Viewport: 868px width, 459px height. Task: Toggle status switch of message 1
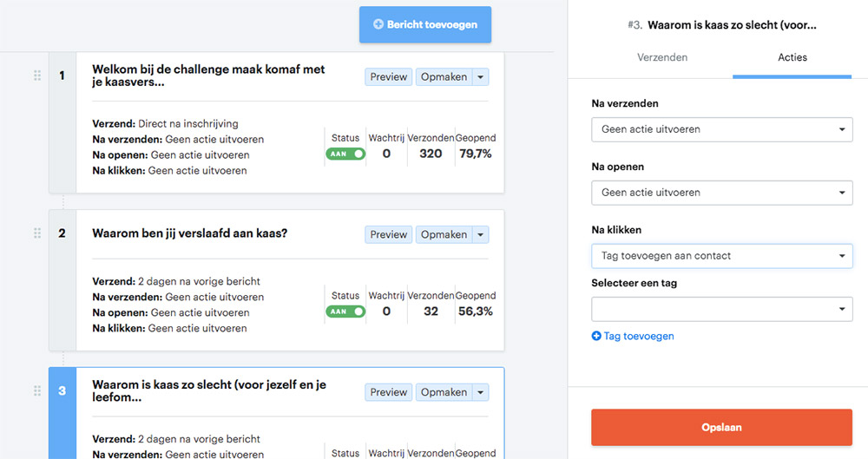345,154
